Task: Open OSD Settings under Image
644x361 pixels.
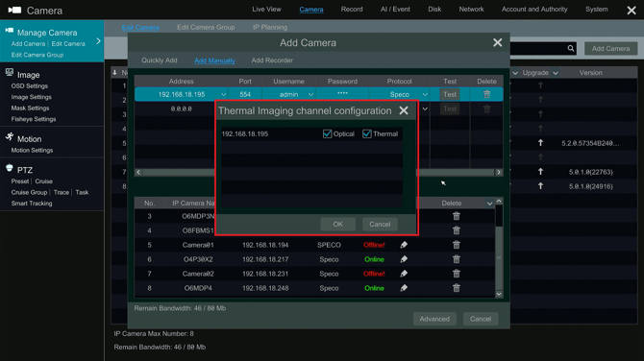Action: [x=29, y=86]
